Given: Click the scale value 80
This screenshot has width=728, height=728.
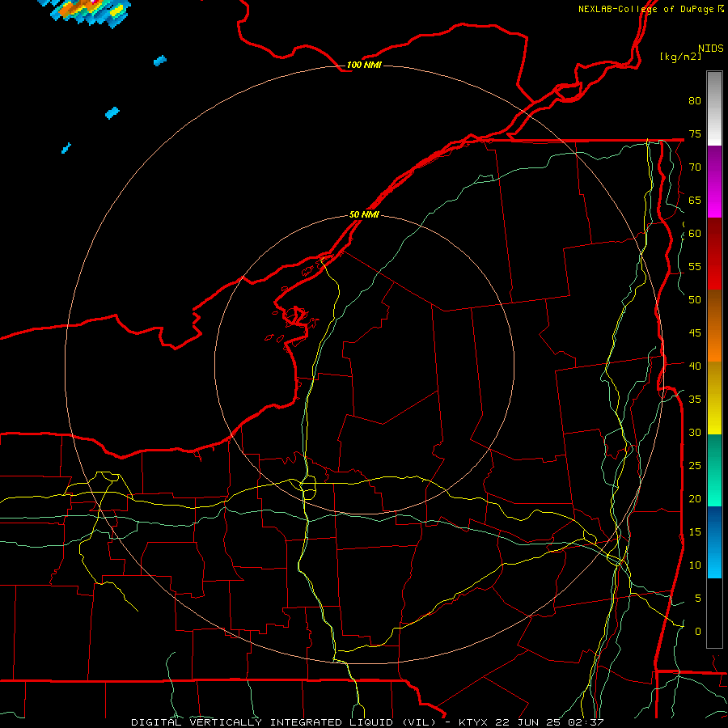Looking at the screenshot, I should (x=695, y=101).
